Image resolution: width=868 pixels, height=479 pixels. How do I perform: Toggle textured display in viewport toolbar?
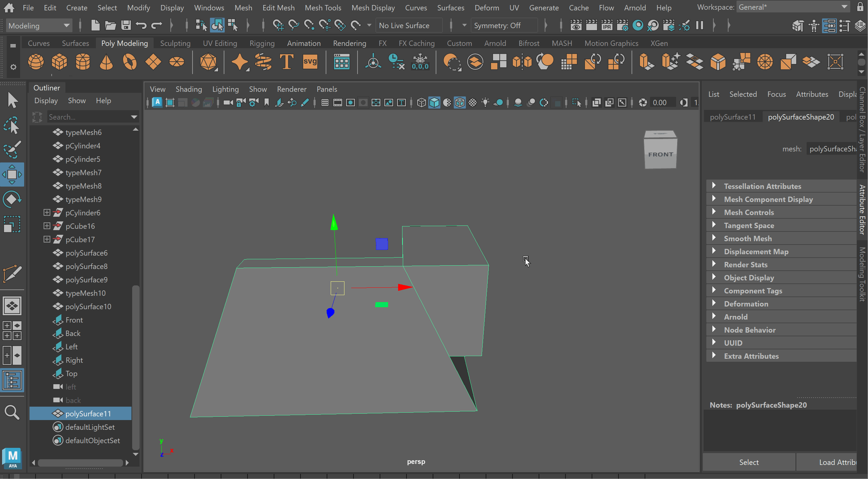[x=473, y=103]
